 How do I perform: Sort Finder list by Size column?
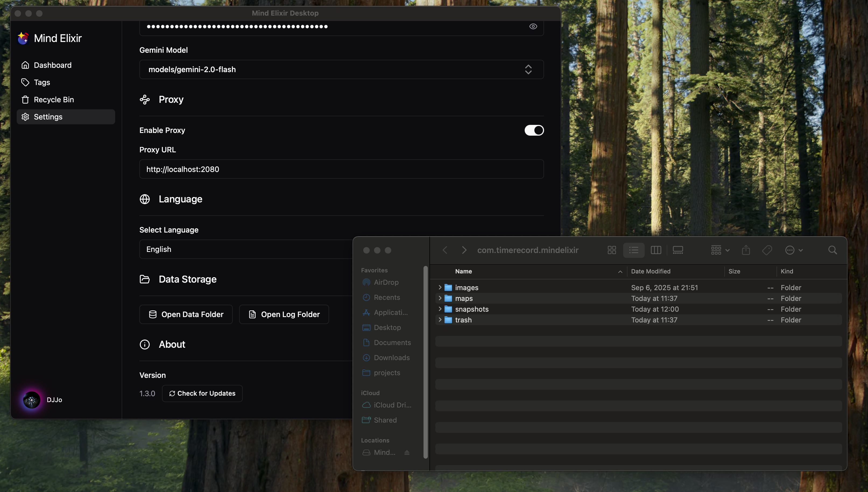click(750, 271)
